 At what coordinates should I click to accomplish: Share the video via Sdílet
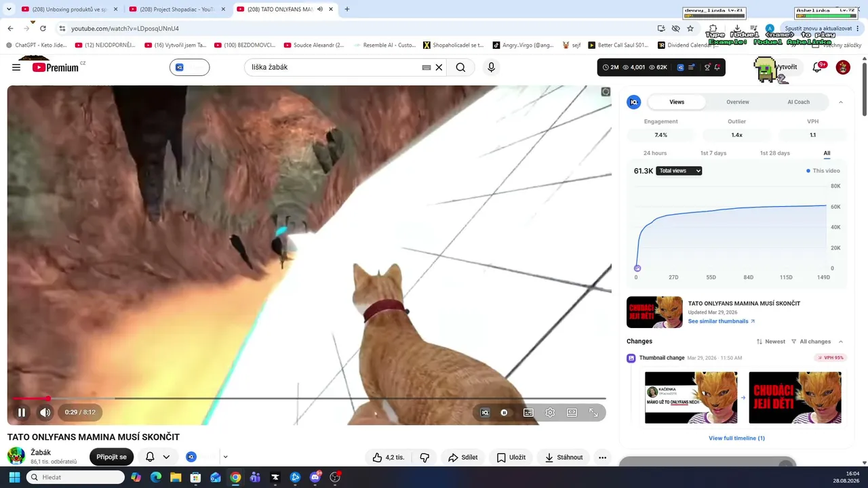pos(462,457)
